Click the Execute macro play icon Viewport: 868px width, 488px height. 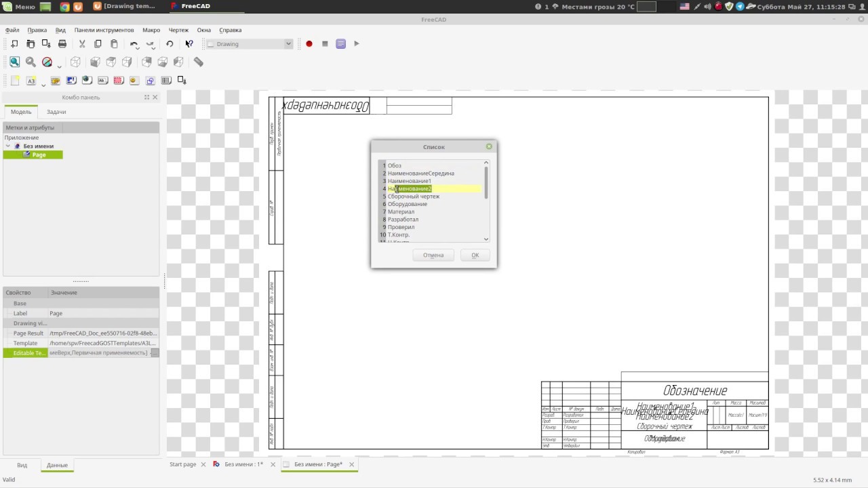click(x=357, y=43)
